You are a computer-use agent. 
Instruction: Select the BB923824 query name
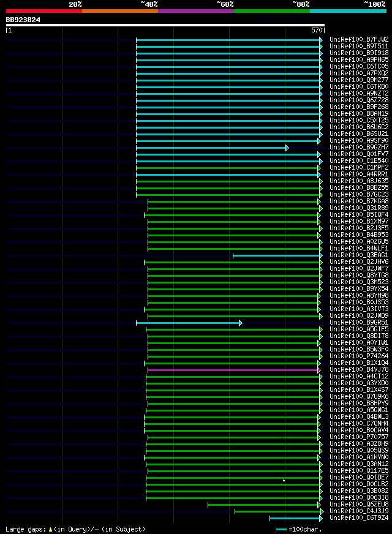click(x=23, y=20)
